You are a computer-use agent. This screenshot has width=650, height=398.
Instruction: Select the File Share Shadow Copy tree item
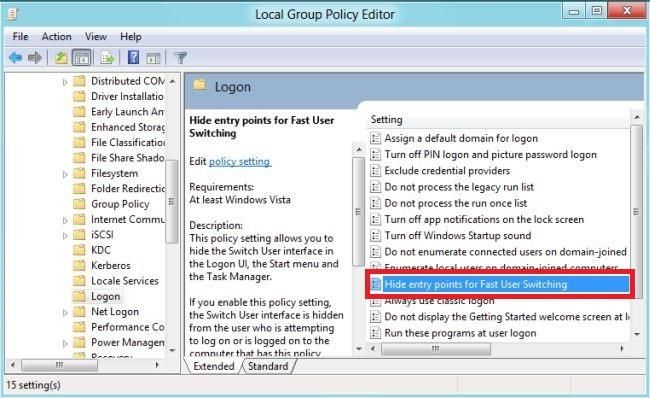point(128,158)
